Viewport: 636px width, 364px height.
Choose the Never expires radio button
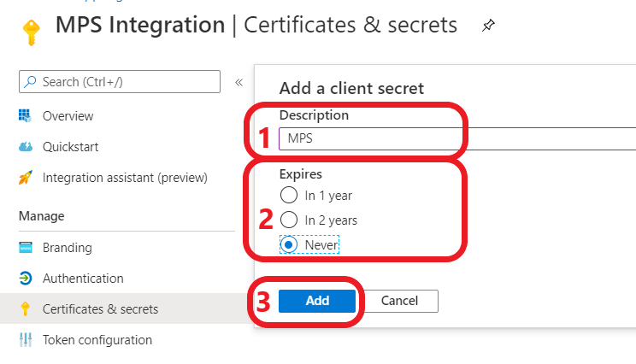289,244
